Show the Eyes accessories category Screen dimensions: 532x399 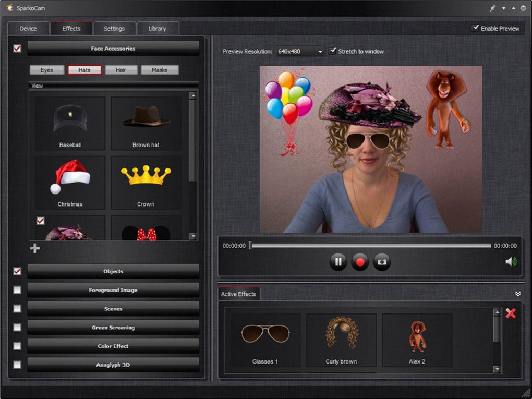pyautogui.click(x=47, y=70)
